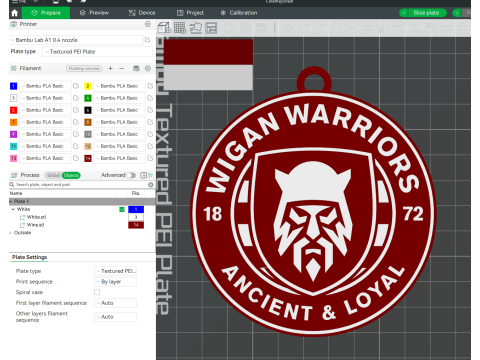Click the search plate, object and part field
This screenshot has height=360, width=480.
[80, 184]
